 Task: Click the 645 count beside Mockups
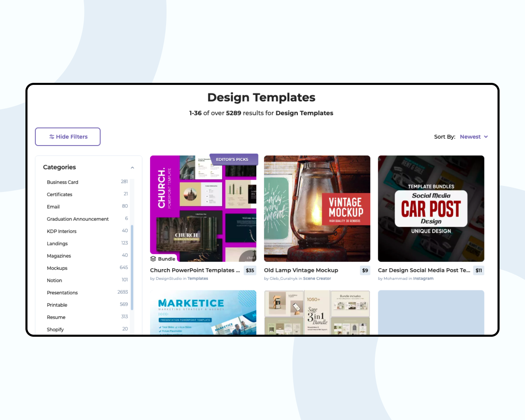pos(124,267)
